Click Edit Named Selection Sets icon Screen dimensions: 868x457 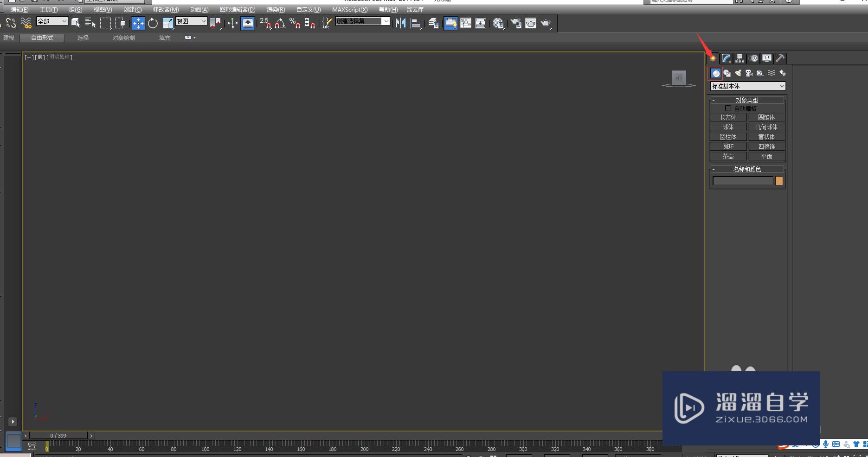coord(327,23)
